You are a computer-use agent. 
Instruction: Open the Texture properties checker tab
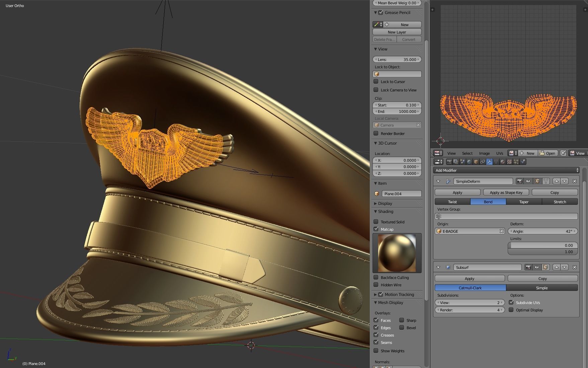509,162
